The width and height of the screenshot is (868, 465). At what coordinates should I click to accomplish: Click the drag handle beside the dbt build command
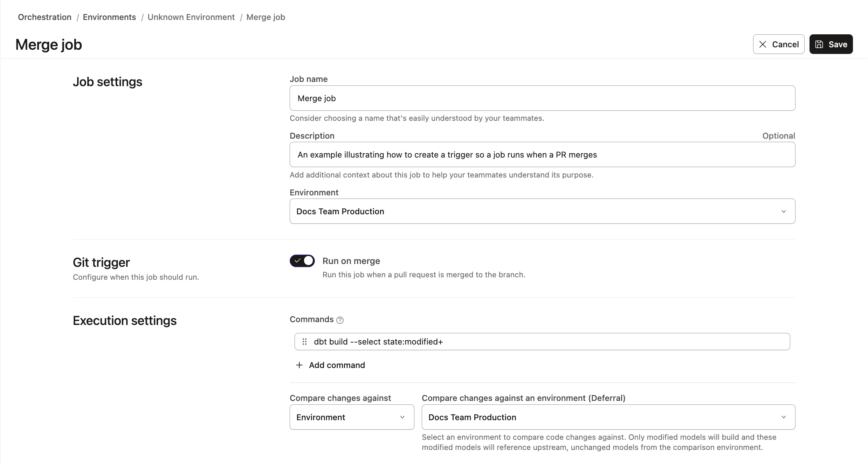coord(304,341)
